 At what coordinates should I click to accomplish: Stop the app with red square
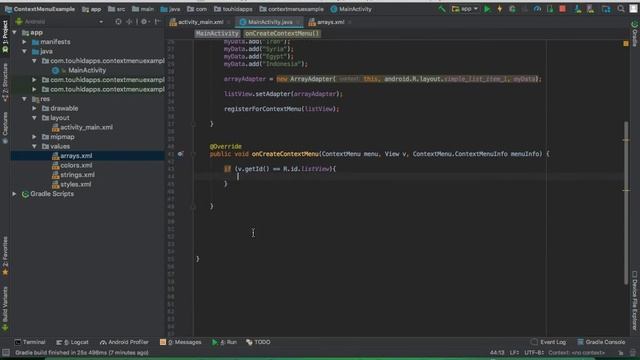coord(562,9)
